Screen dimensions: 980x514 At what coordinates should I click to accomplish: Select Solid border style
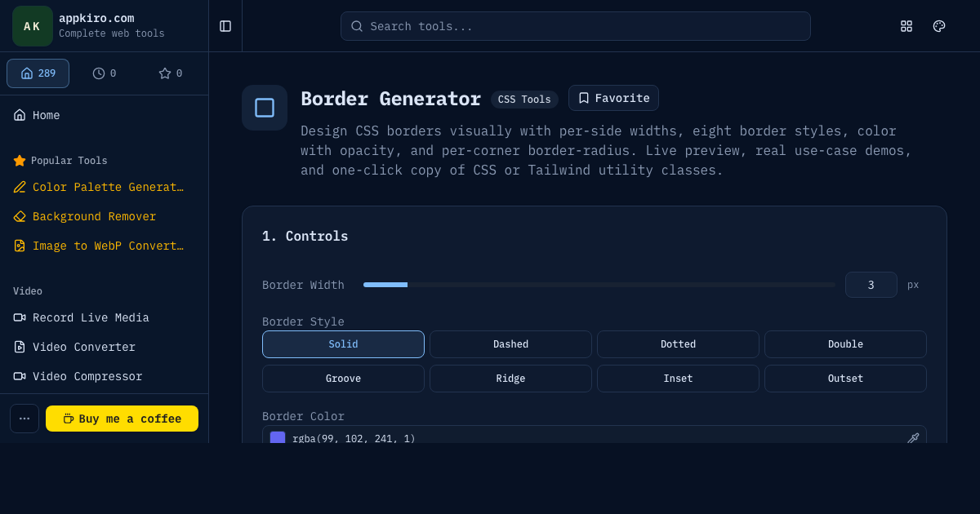pyautogui.click(x=343, y=344)
